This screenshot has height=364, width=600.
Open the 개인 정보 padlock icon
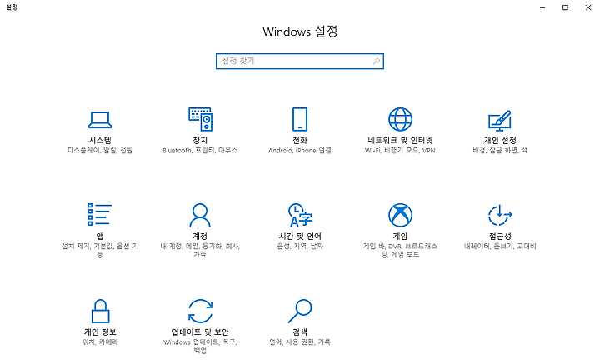[x=100, y=311]
